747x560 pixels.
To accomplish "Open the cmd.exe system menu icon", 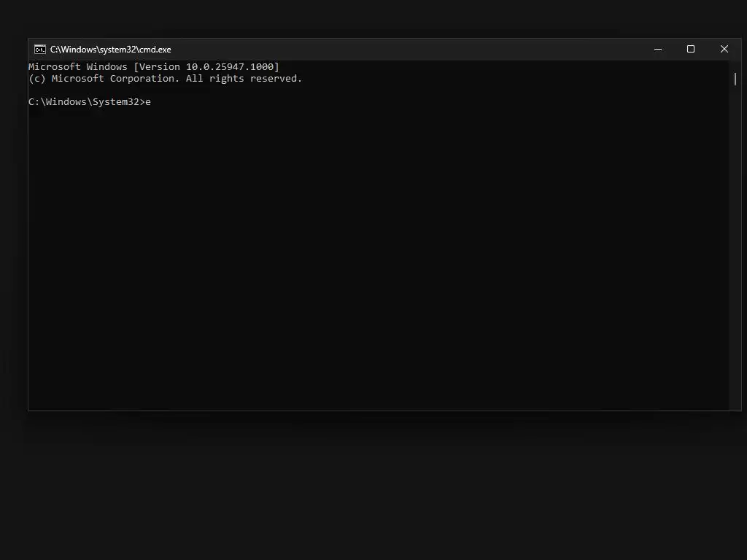I will (x=40, y=50).
